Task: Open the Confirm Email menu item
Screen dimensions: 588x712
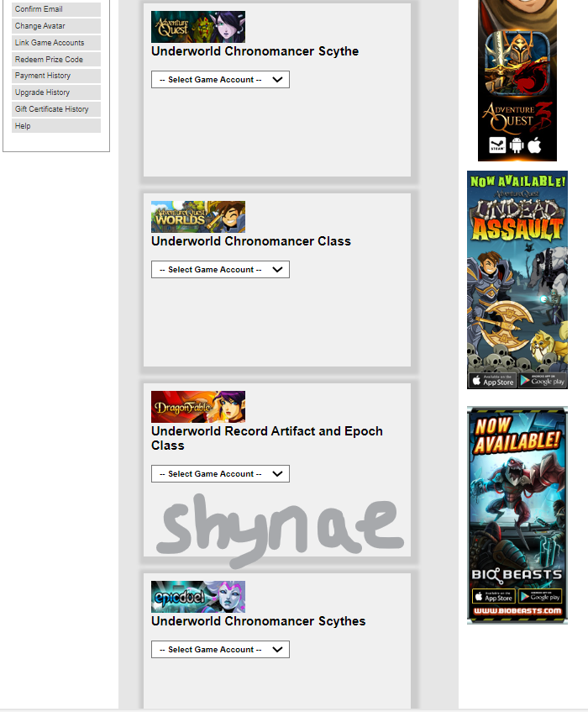Action: 56,9
